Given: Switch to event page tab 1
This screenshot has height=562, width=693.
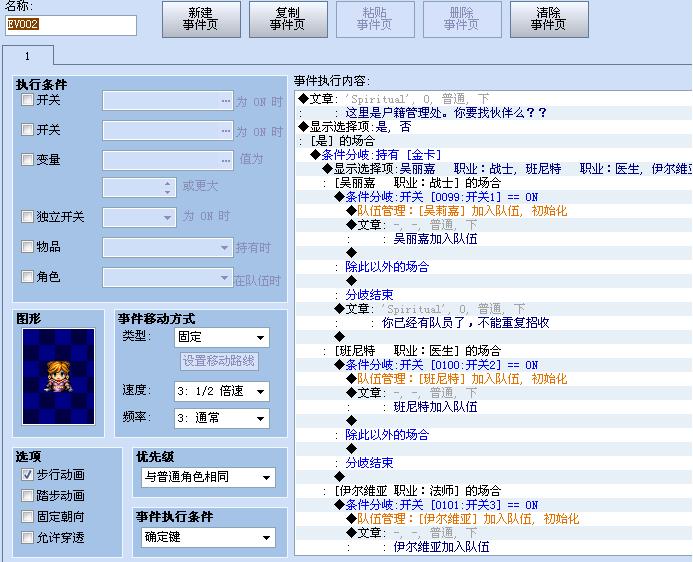Looking at the screenshot, I should coord(27,56).
